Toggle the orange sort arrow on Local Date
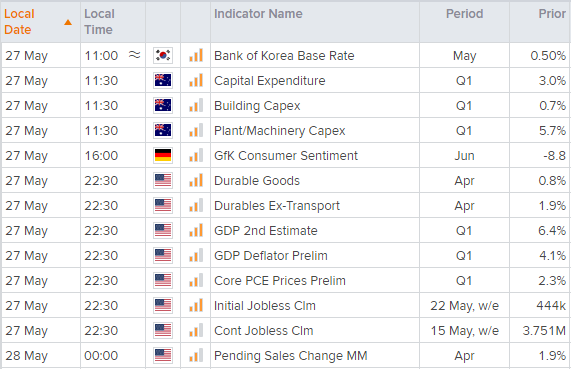571x369 pixels. point(68,23)
